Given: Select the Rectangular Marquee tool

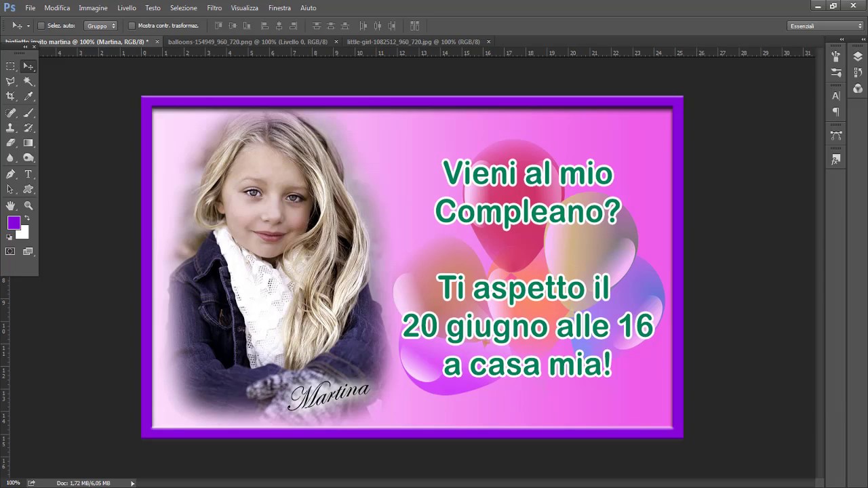Looking at the screenshot, I should [10, 66].
